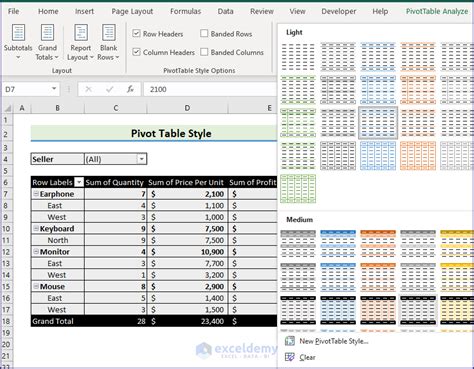Viewport: 474px width, 369px height.
Task: Collapse the Monitor group
Action: coord(36,251)
